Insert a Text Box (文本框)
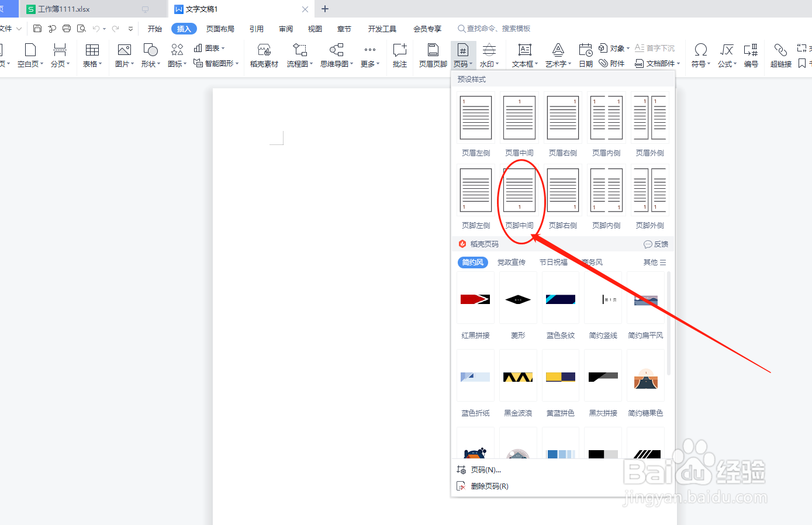 coord(525,56)
